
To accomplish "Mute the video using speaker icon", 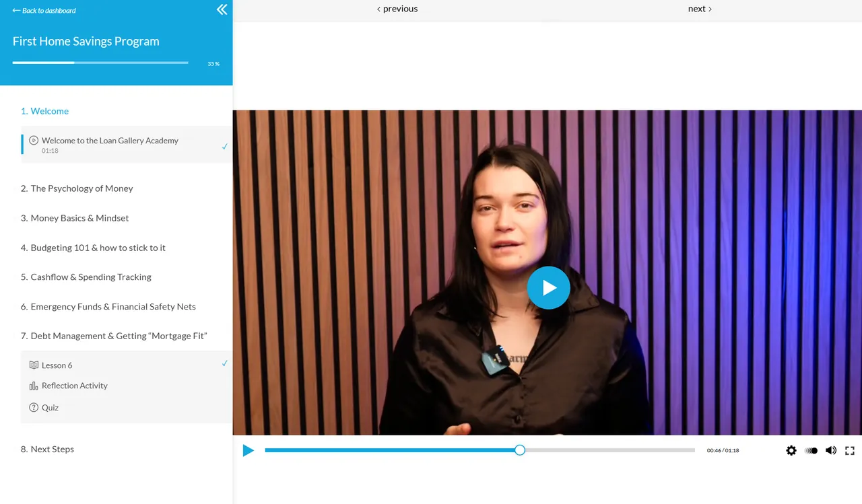I will 831,450.
